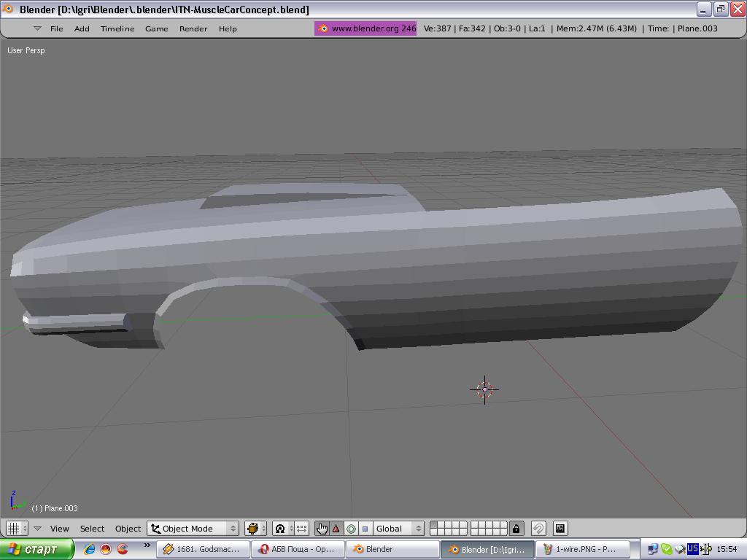Click the snap magnet icon in header
This screenshot has width=747, height=560.
538,529
